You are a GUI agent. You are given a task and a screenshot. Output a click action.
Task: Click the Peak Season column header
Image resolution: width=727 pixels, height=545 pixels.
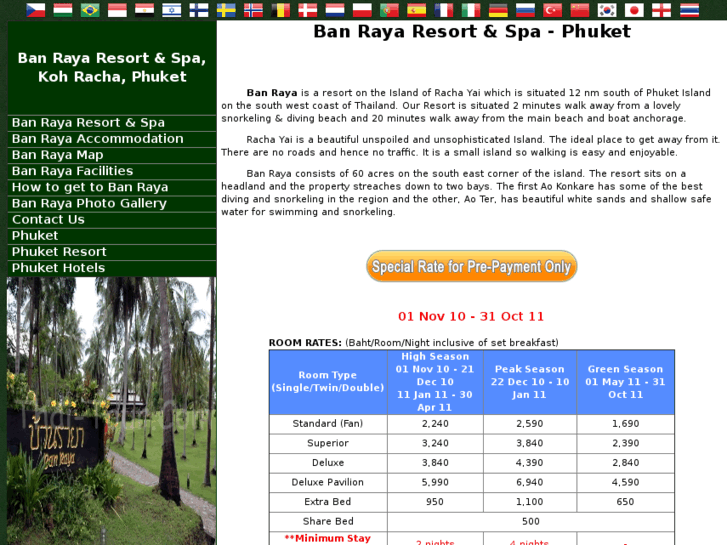point(530,382)
